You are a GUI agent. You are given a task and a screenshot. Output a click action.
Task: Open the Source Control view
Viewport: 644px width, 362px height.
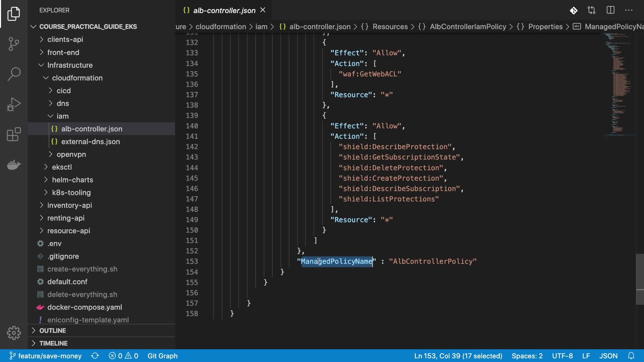(14, 44)
